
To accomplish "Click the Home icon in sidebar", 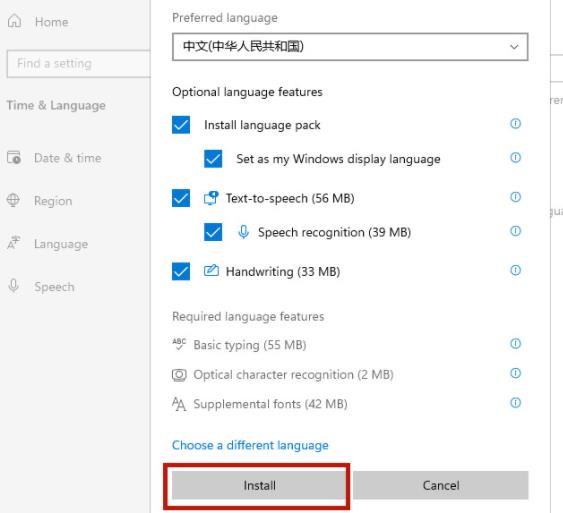I will (x=14, y=21).
